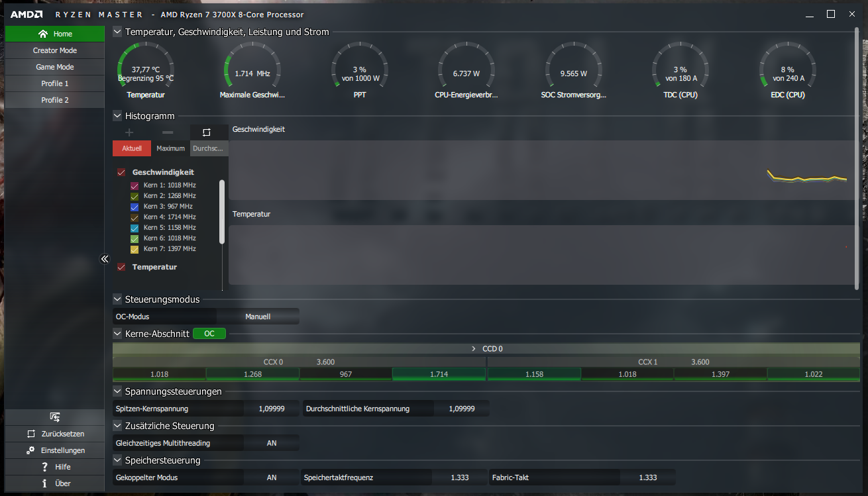Uncheck Kern 5: 1158 MHz checkbox
Screen dimensions: 868x496
(135, 228)
